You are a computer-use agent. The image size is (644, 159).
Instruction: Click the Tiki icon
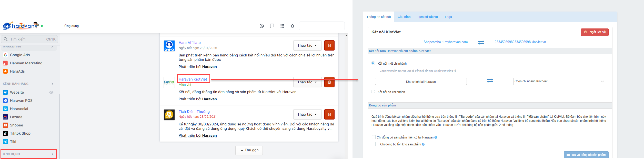(x=5, y=142)
